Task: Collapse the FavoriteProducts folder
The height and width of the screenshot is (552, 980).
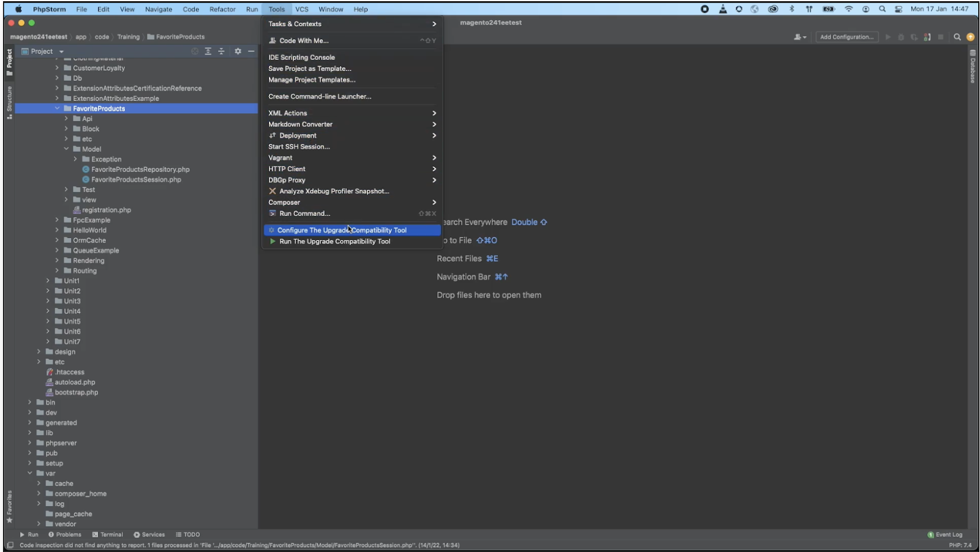Action: [58, 108]
